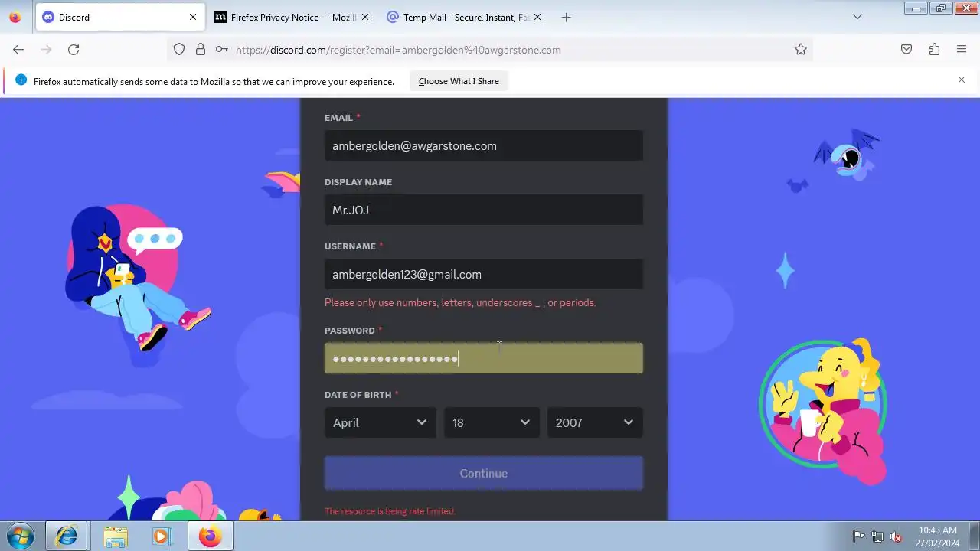The width and height of the screenshot is (980, 551).
Task: Open Windows Media Player on taskbar
Action: pos(162,536)
